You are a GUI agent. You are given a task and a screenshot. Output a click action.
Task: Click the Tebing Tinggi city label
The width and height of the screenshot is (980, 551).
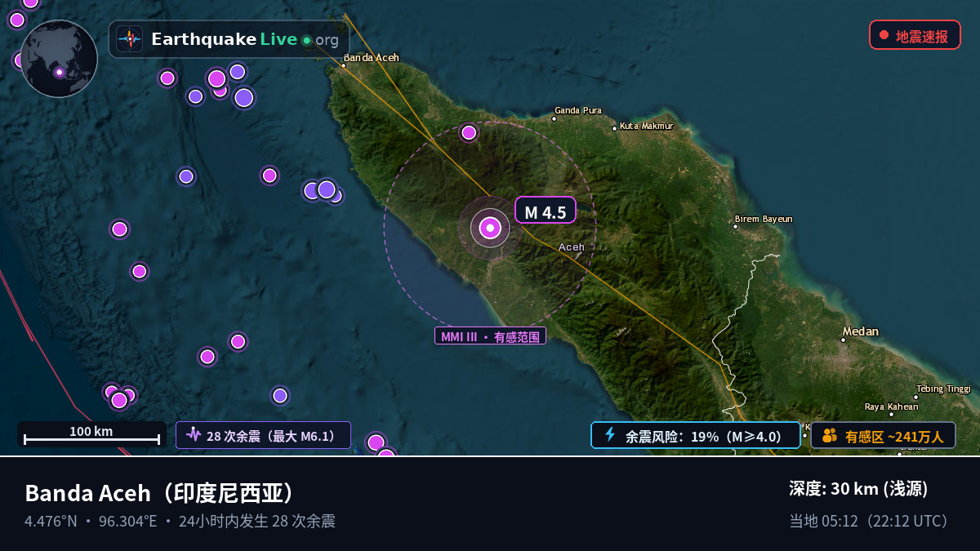[943, 389]
